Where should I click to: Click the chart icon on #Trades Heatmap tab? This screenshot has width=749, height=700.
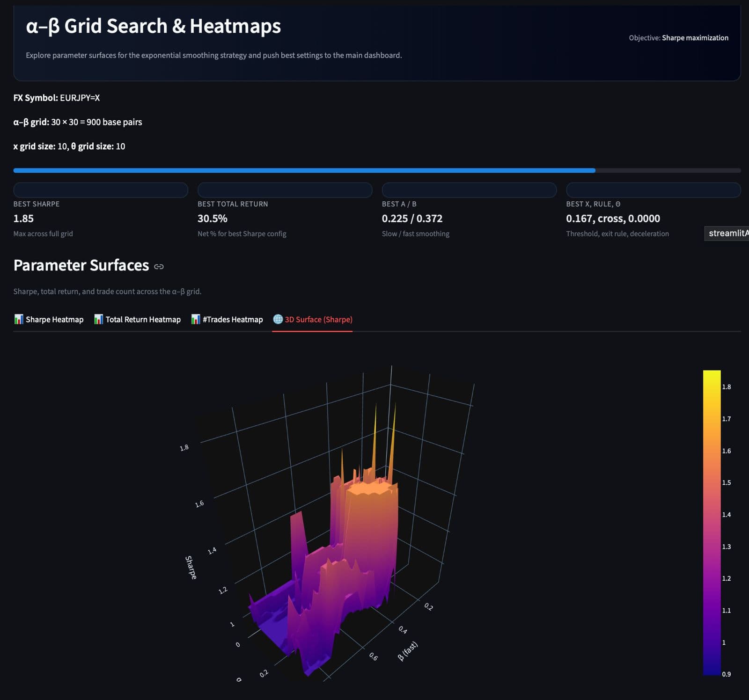pyautogui.click(x=196, y=319)
